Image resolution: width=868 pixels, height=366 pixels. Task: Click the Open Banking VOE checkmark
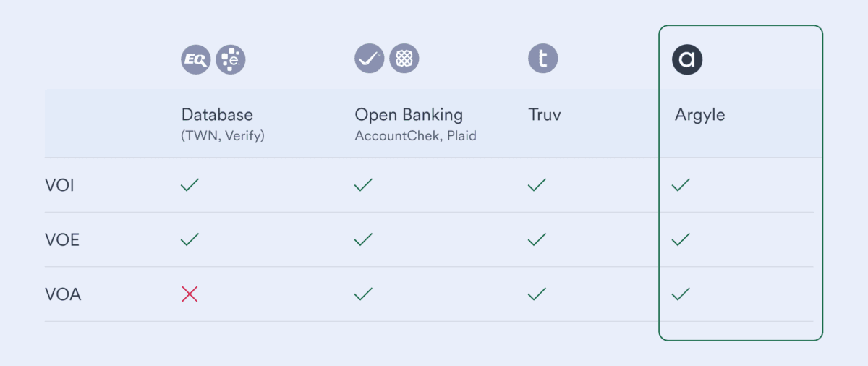pos(363,239)
